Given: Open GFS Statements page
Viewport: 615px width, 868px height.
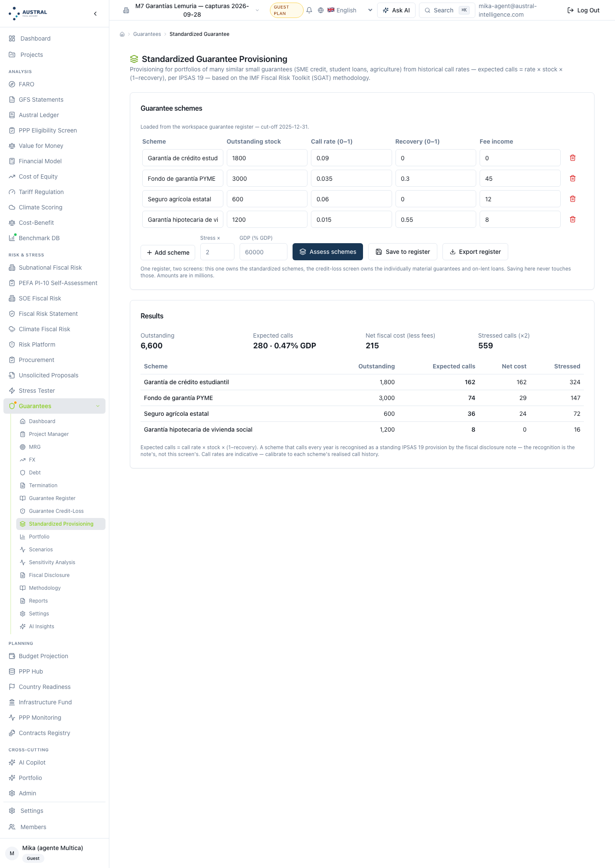Looking at the screenshot, I should tap(54, 100).
